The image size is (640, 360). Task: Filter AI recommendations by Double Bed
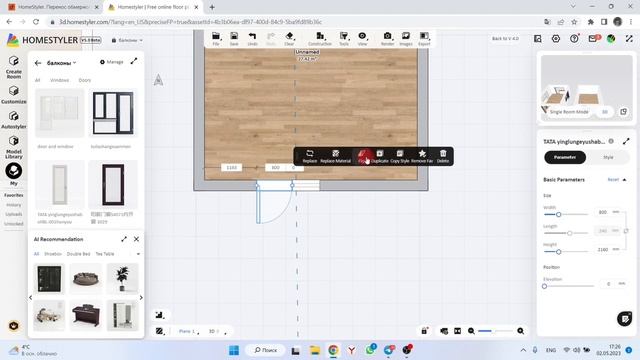78,254
